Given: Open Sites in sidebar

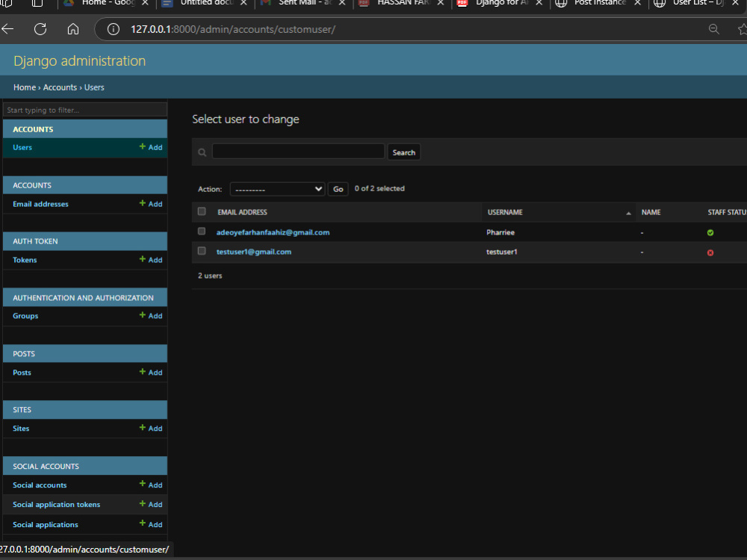Looking at the screenshot, I should [x=21, y=428].
